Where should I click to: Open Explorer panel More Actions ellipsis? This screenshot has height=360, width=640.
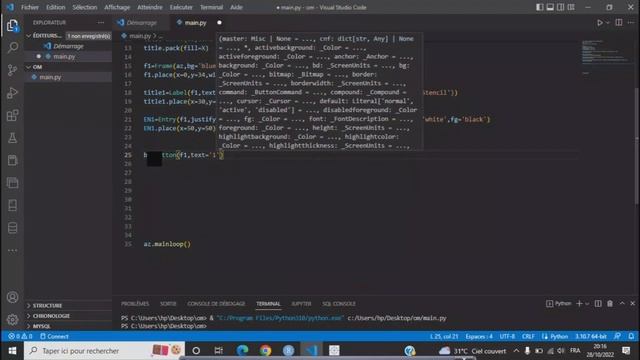[101, 23]
